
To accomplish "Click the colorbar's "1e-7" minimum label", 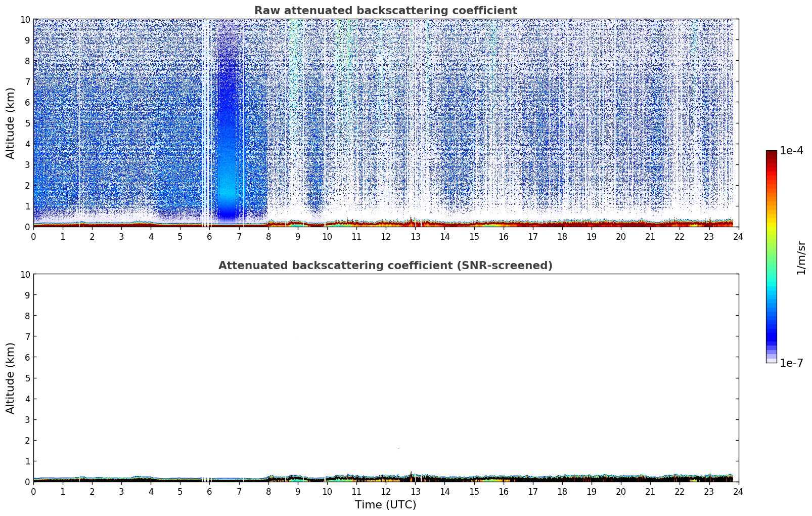I will point(791,363).
